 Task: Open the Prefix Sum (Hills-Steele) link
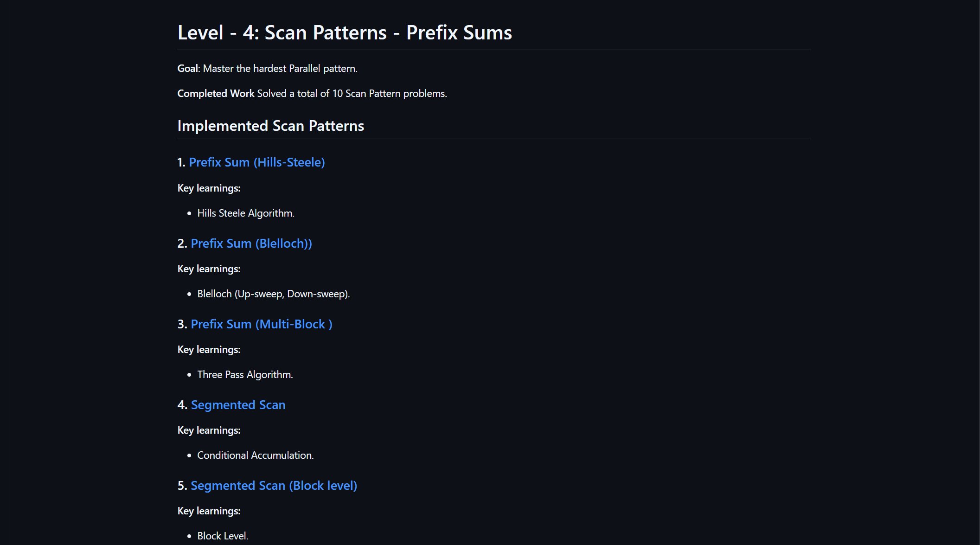(x=256, y=162)
